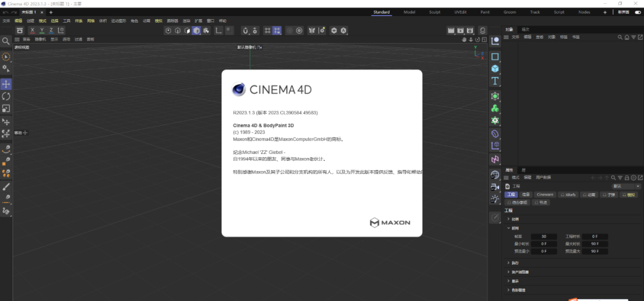The image size is (644, 301).
Task: Toggle the X axis lock
Action: tap(32, 30)
